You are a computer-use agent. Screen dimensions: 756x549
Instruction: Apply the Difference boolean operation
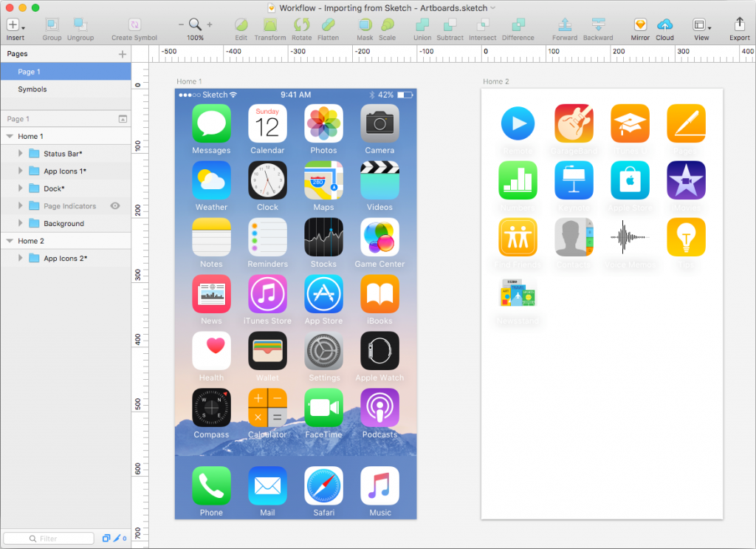click(518, 24)
